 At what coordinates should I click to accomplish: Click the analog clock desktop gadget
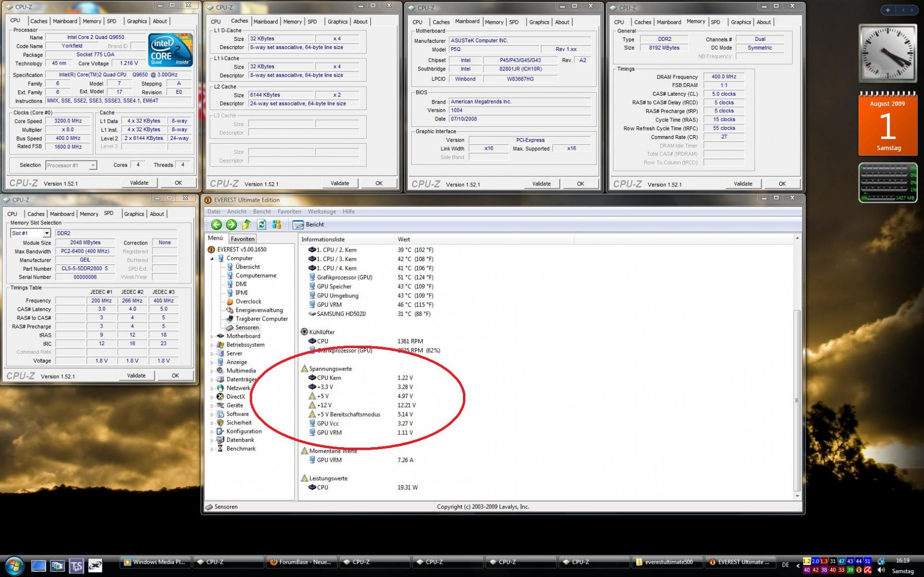(888, 53)
